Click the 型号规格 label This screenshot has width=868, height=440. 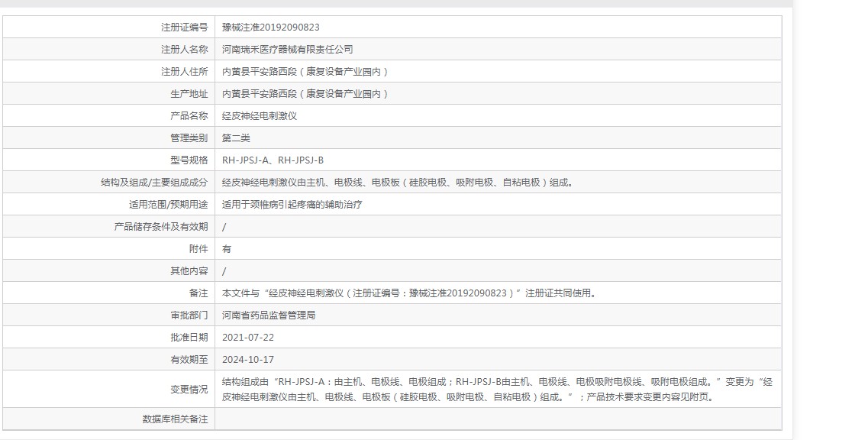(189, 160)
